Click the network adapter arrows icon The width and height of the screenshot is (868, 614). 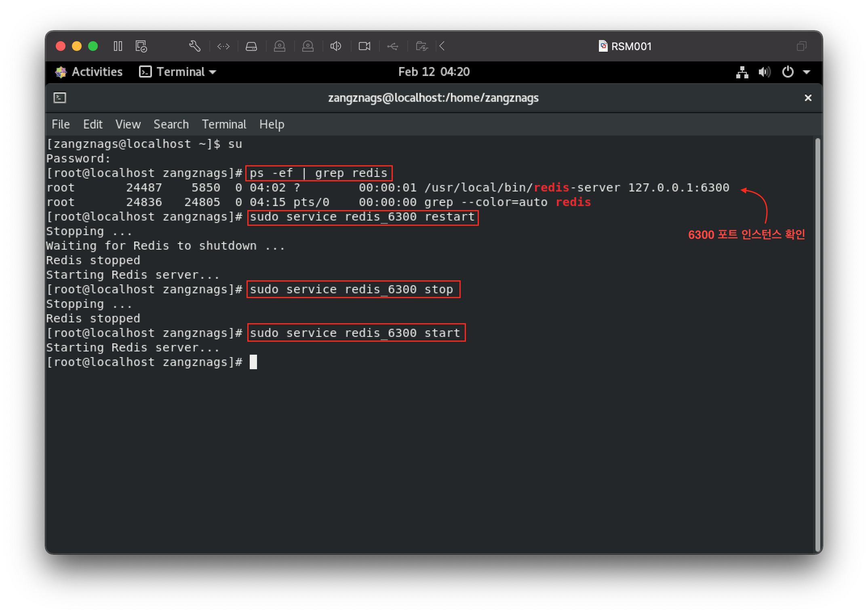tap(223, 46)
